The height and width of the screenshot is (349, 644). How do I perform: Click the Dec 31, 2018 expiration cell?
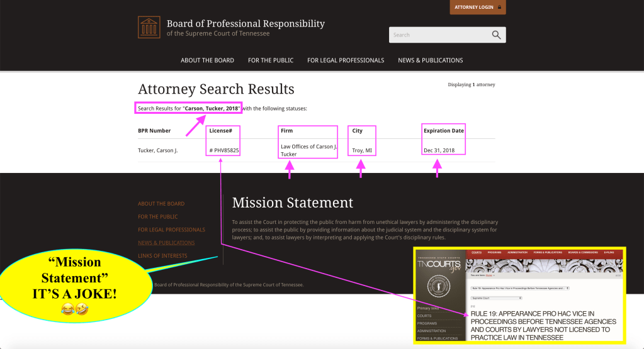[439, 150]
